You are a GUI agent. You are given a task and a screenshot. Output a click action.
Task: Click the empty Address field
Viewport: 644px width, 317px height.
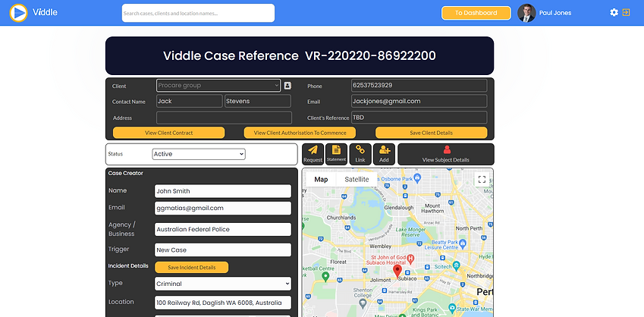(224, 118)
